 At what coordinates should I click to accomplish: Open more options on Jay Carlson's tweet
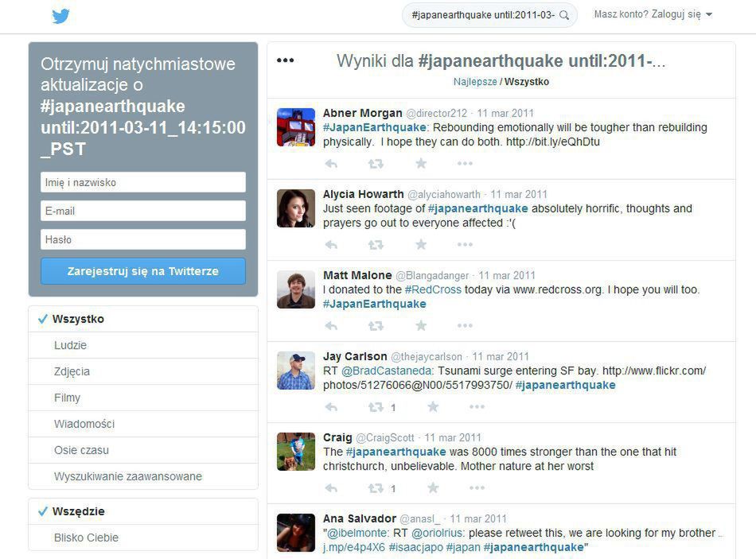477,407
